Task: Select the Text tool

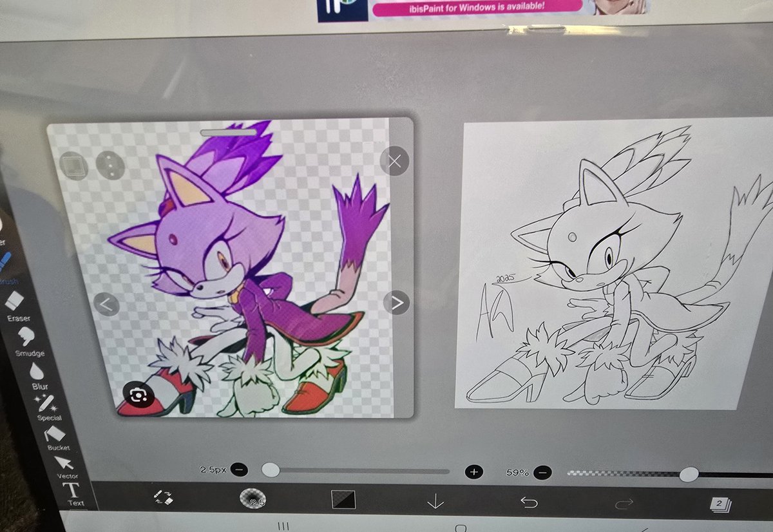Action: [x=73, y=493]
